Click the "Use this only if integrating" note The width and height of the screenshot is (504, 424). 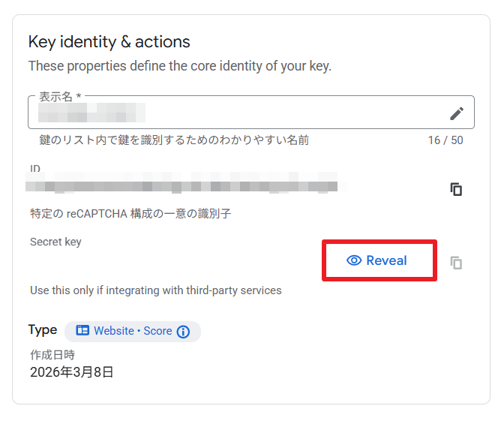(156, 290)
